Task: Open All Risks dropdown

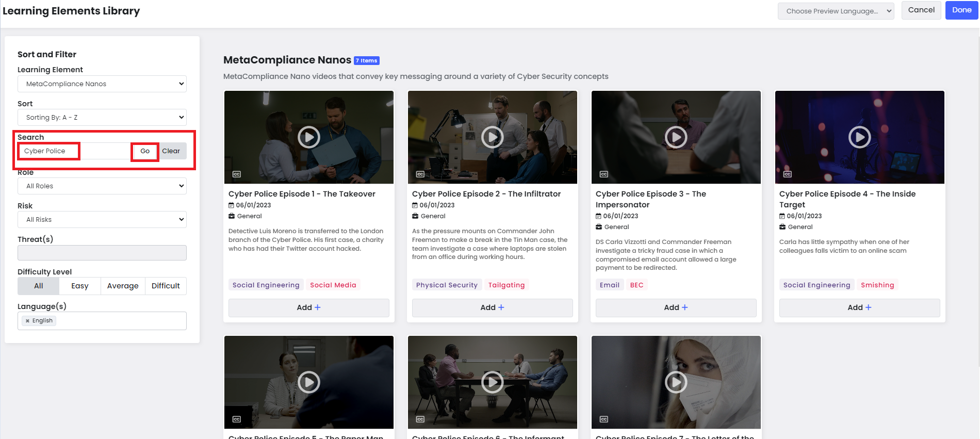Action: (x=102, y=220)
